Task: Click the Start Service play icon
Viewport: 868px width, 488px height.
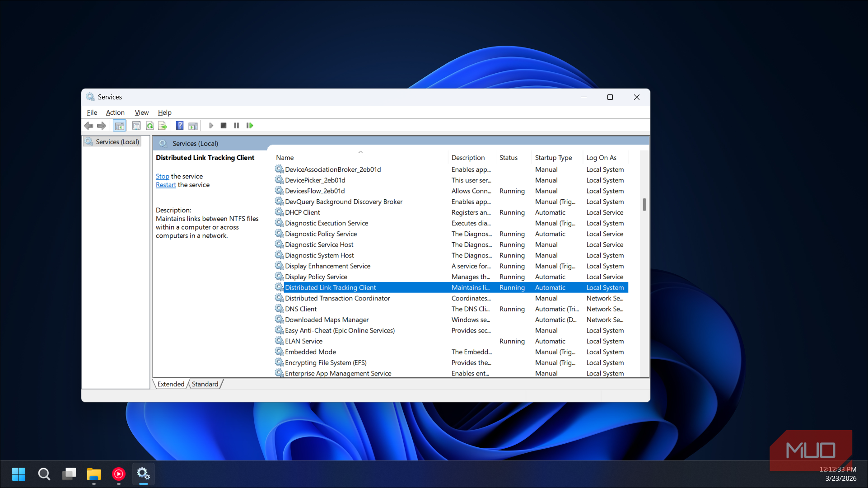Action: (x=210, y=126)
